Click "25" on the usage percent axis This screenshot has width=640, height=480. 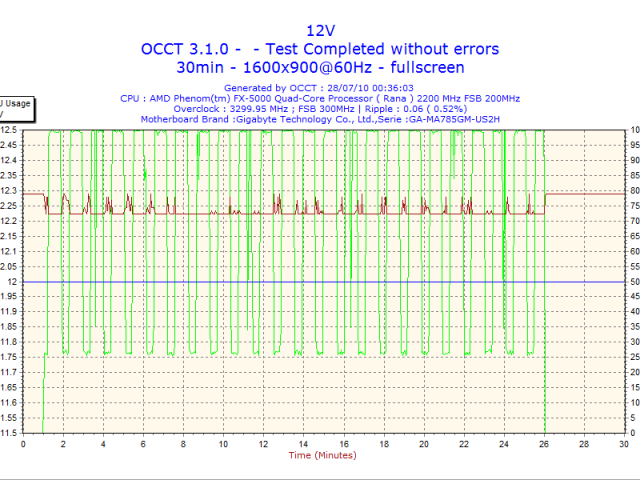[x=635, y=357]
